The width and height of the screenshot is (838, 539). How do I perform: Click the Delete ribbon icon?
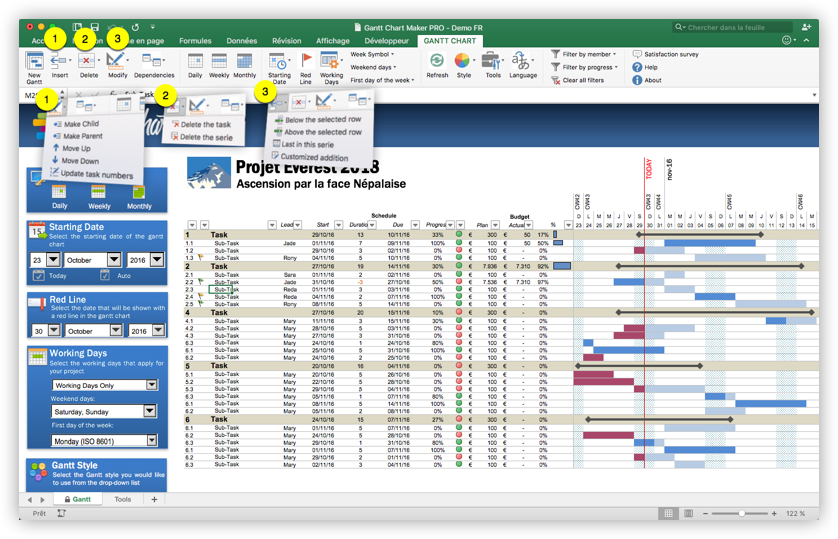pos(87,61)
